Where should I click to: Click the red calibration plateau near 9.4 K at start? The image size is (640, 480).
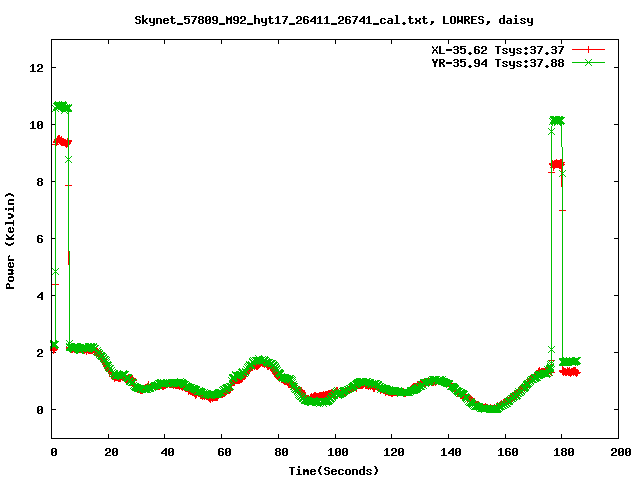click(62, 142)
